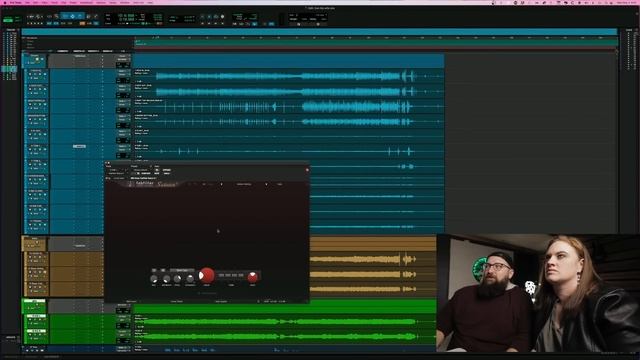Open the Help menu in Saturn
This screenshot has height=360, width=640.
(280, 184)
